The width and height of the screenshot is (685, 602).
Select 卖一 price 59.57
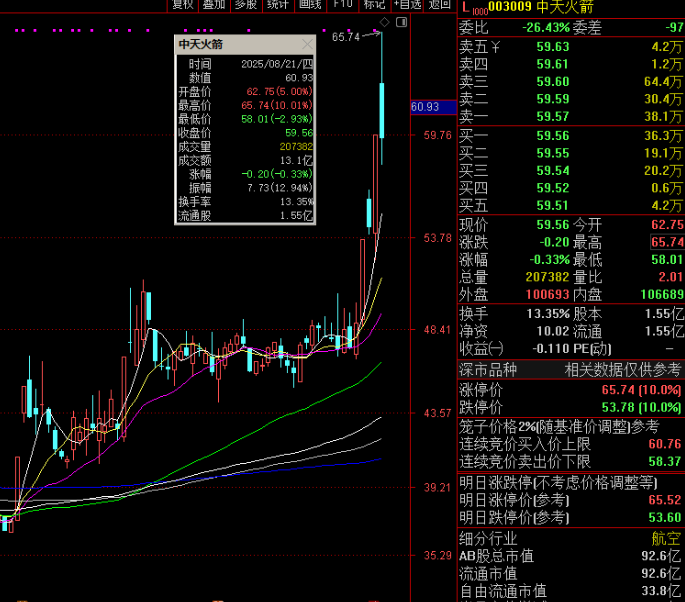click(x=553, y=117)
